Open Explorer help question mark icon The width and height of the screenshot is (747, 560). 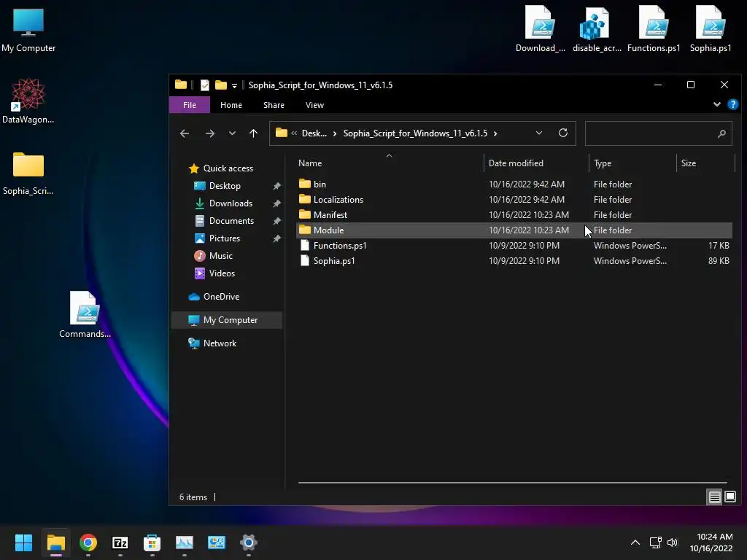pos(732,104)
